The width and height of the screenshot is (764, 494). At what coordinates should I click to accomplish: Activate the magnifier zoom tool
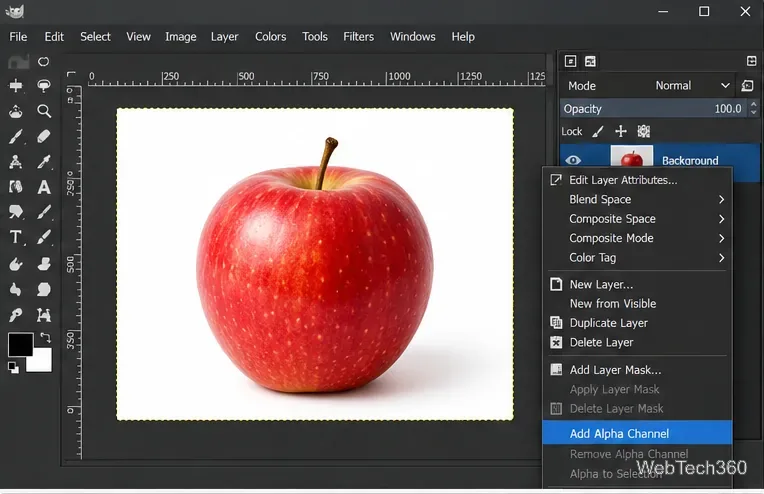pyautogui.click(x=44, y=111)
